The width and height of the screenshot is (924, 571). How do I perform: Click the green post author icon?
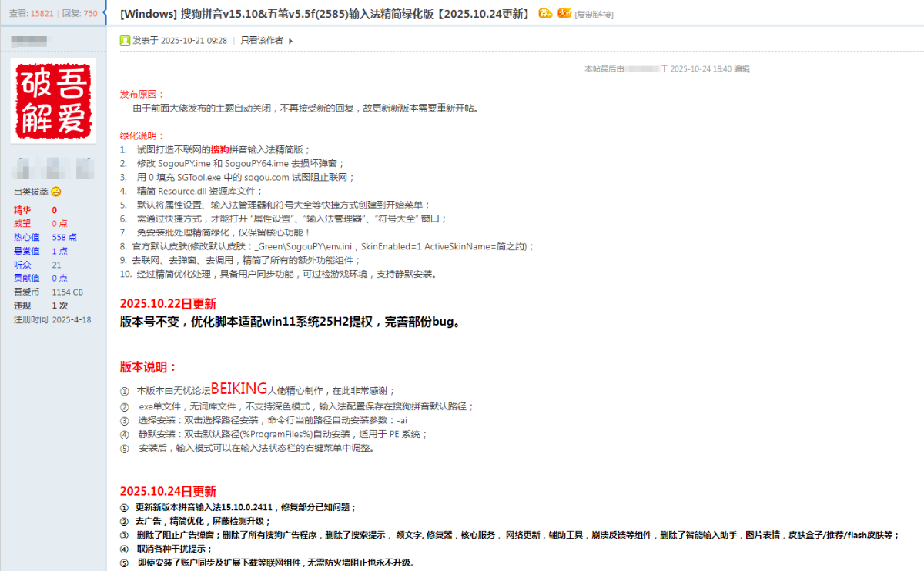(x=125, y=41)
